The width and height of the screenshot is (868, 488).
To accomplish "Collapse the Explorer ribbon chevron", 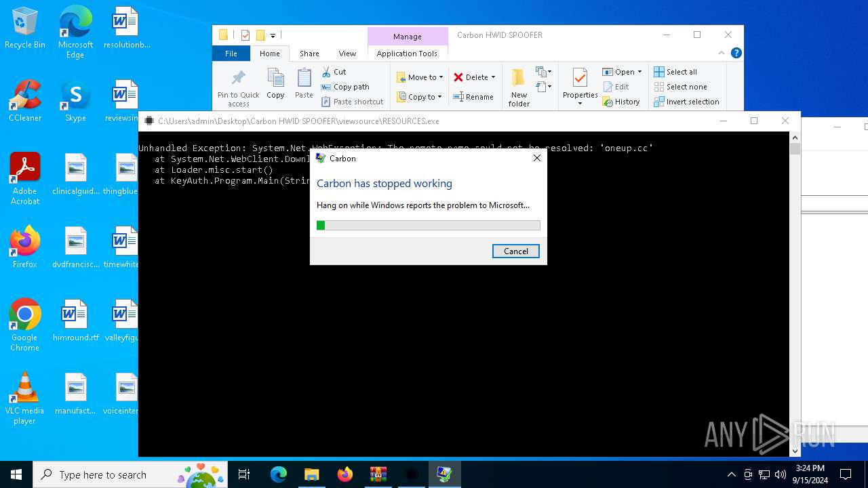I will pos(722,53).
